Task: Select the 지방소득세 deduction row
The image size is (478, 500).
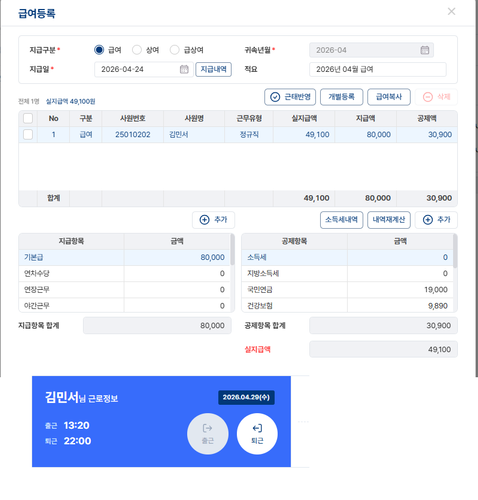Action: pyautogui.click(x=347, y=274)
